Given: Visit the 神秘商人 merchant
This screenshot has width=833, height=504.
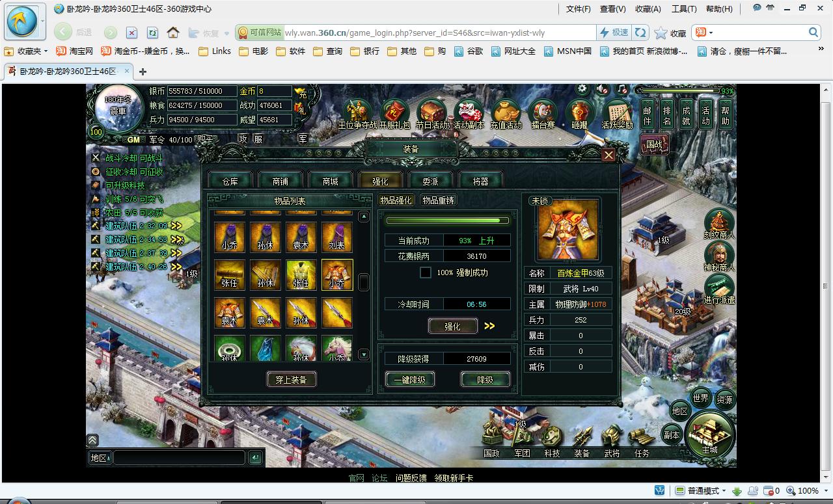Looking at the screenshot, I should click(x=719, y=257).
